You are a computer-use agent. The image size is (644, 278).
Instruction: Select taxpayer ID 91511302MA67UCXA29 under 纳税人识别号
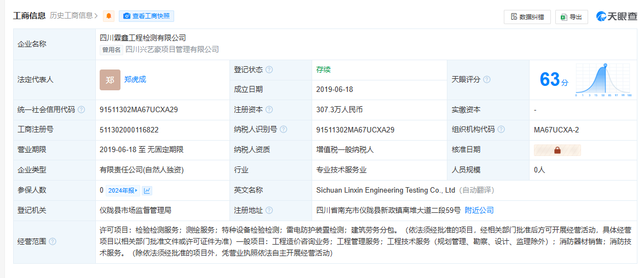pos(355,130)
